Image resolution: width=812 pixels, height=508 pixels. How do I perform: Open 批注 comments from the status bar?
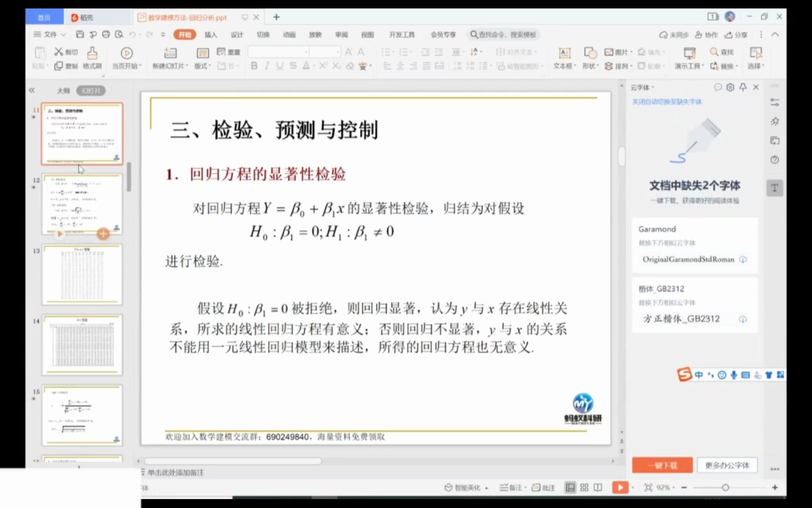pos(544,487)
